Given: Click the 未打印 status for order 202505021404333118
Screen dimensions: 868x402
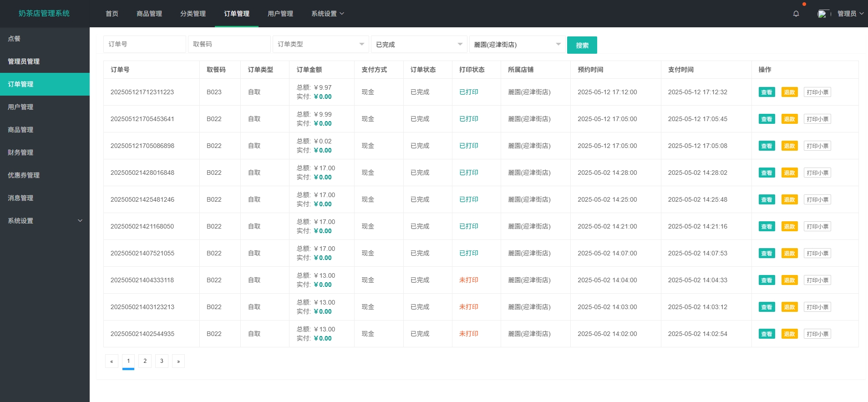Looking at the screenshot, I should coord(468,280).
